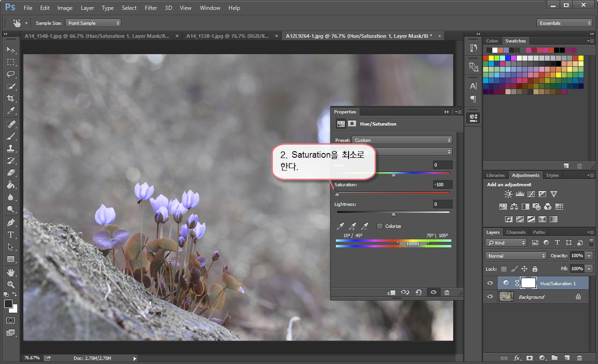Select the Spot Healing Brush tool
598x364 pixels.
coord(11,124)
